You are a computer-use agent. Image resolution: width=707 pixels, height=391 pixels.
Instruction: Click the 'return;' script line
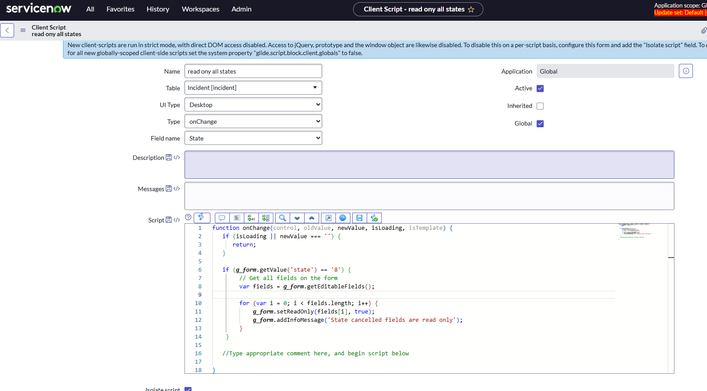(x=244, y=244)
